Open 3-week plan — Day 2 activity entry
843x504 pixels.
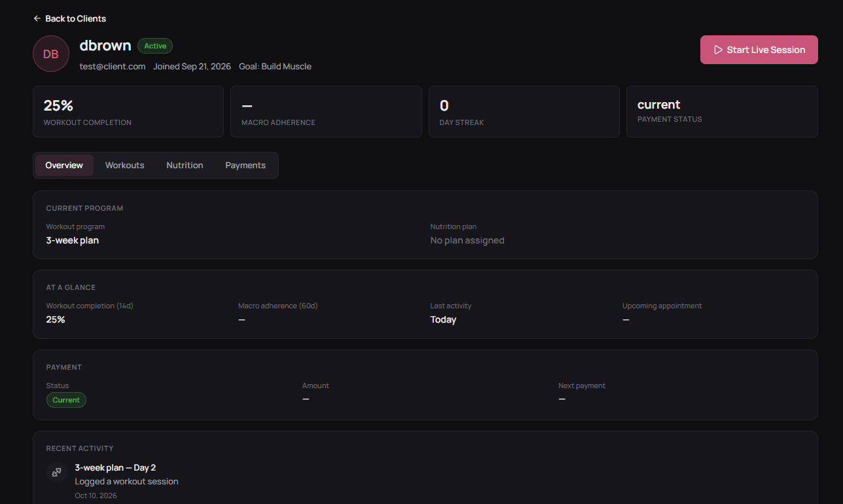point(115,467)
